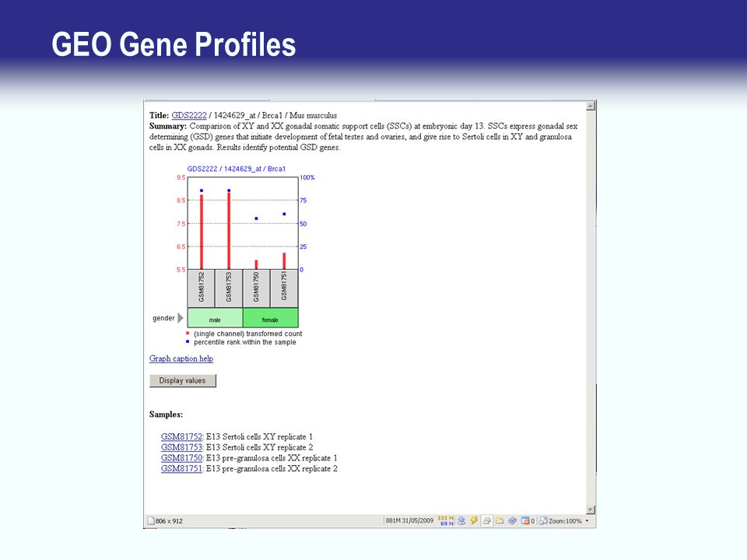Click the Samples: heading
Viewport: 747px width, 560px height.
166,415
